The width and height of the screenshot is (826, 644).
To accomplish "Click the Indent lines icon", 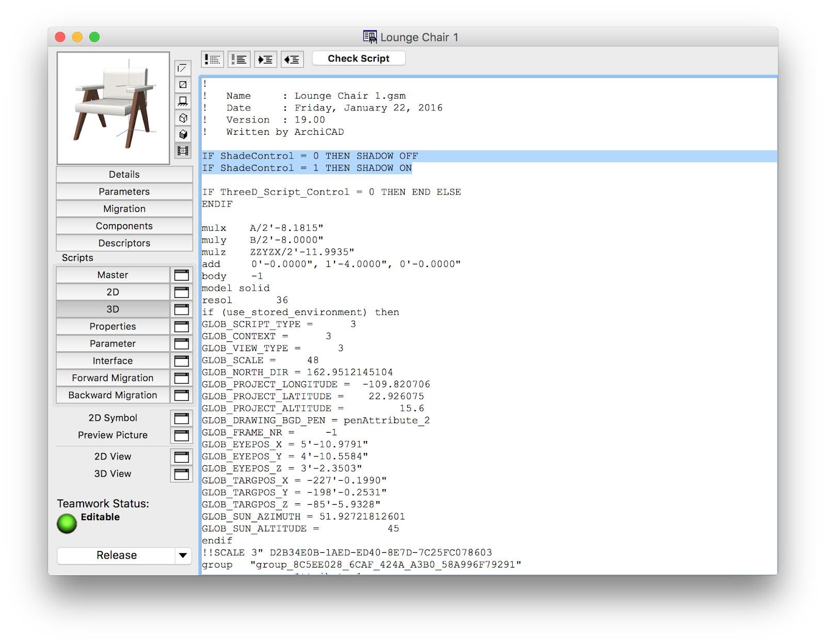I will pos(265,59).
